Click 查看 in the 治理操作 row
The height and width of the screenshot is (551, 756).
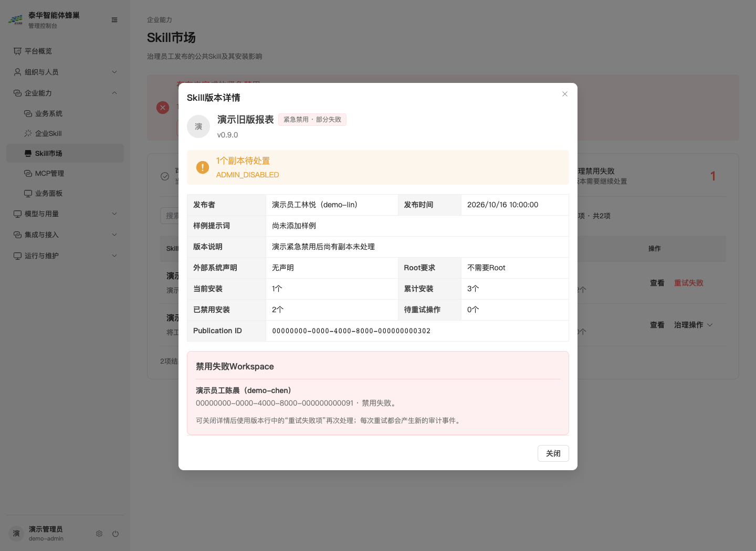pyautogui.click(x=657, y=325)
